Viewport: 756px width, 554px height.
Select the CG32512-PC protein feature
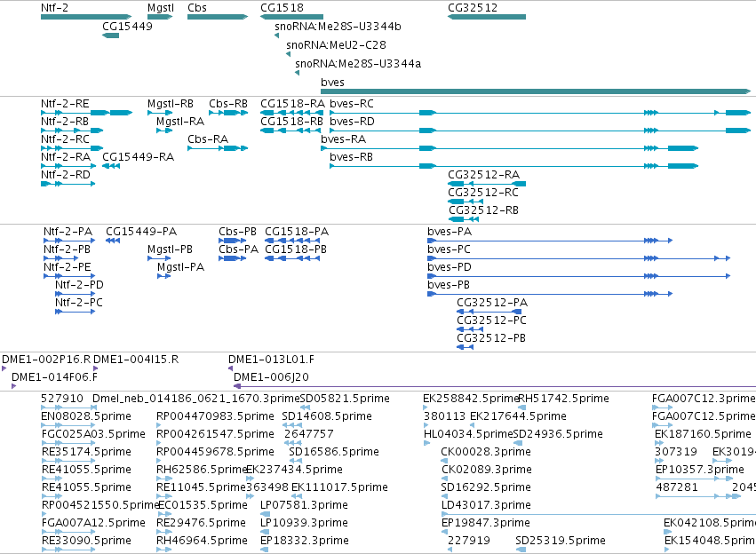[470, 329]
